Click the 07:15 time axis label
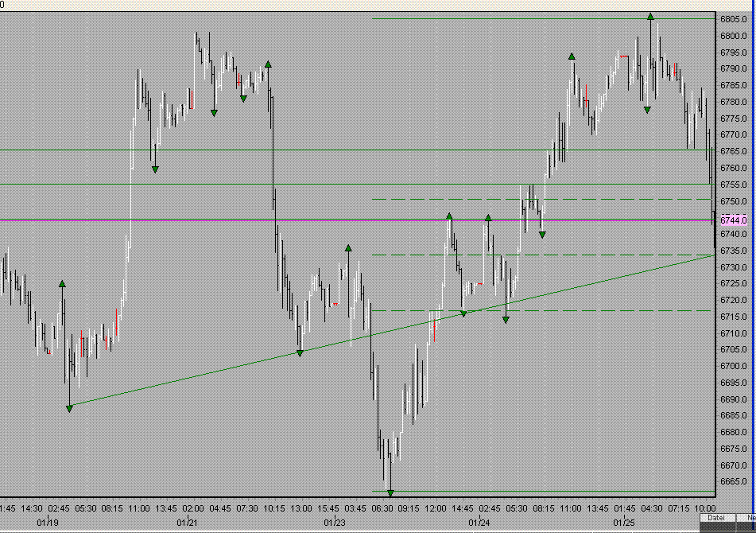 click(x=678, y=508)
